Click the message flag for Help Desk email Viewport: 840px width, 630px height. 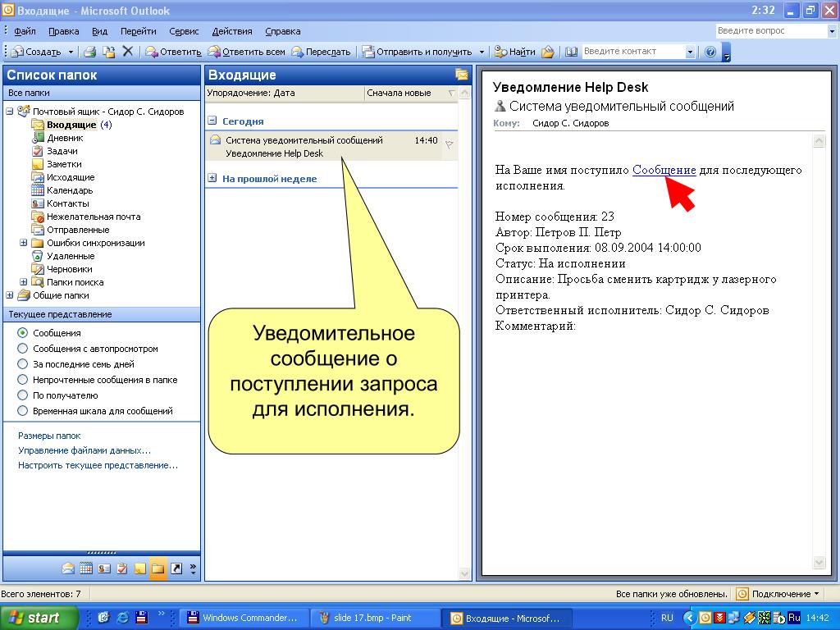[x=450, y=144]
